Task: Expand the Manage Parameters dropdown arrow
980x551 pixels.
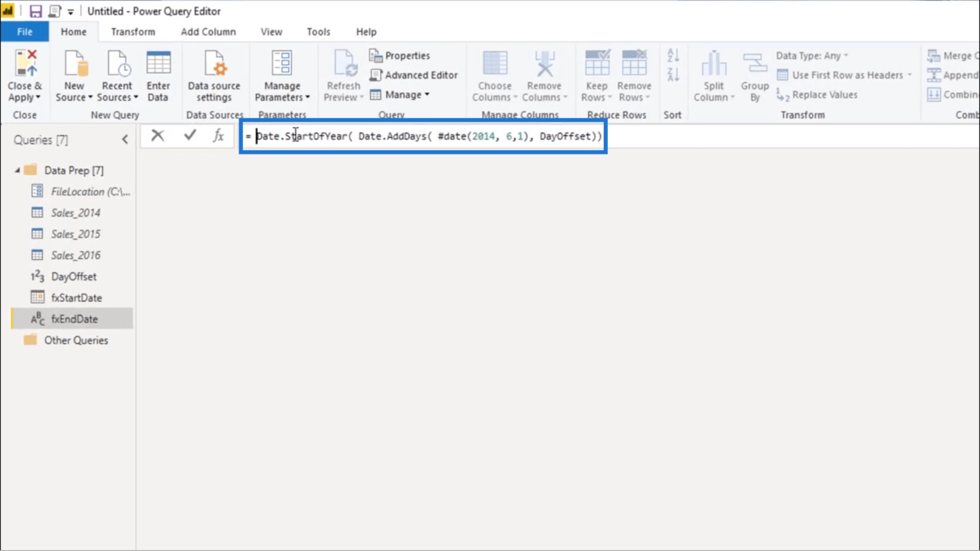Action: [307, 97]
